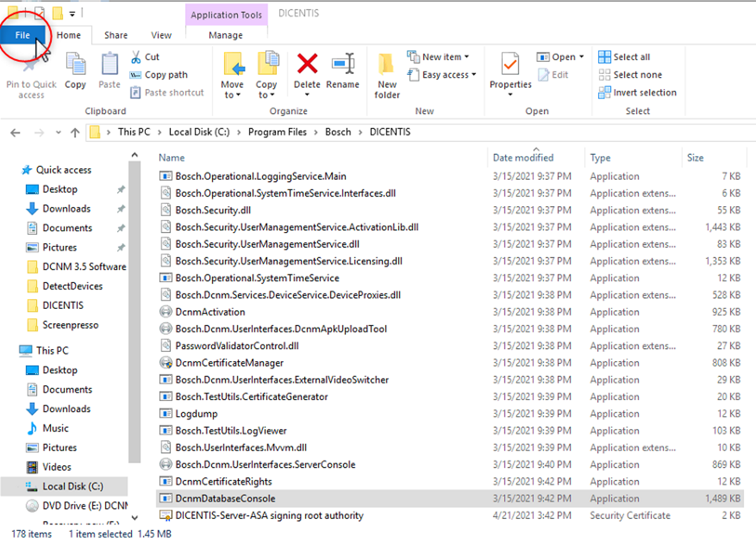
Task: Select DcnmCertificateRights file
Action: pos(223,482)
